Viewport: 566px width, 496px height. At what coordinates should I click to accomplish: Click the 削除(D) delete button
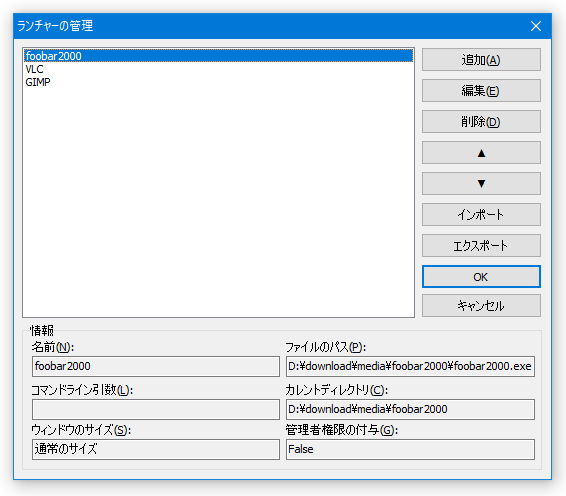(481, 122)
